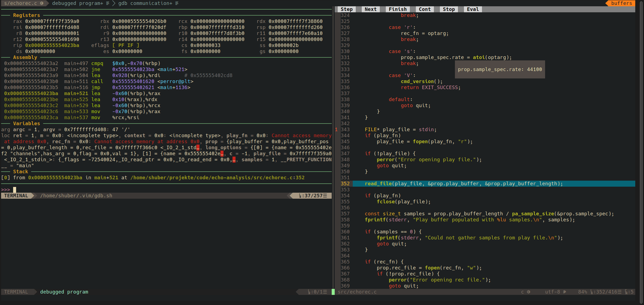The height and width of the screenshot is (305, 644).
Task: Click the TERMINAL mode label above gdb.sh path
Action: [16, 196]
